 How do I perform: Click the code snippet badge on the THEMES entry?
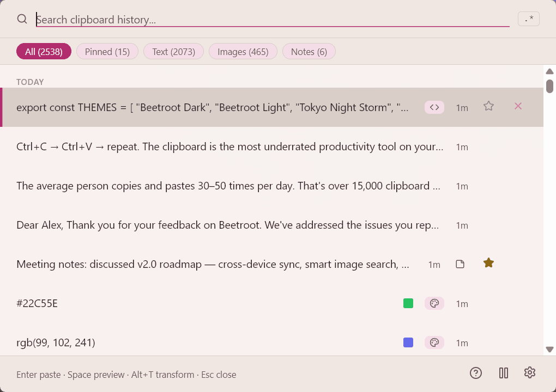tap(434, 107)
